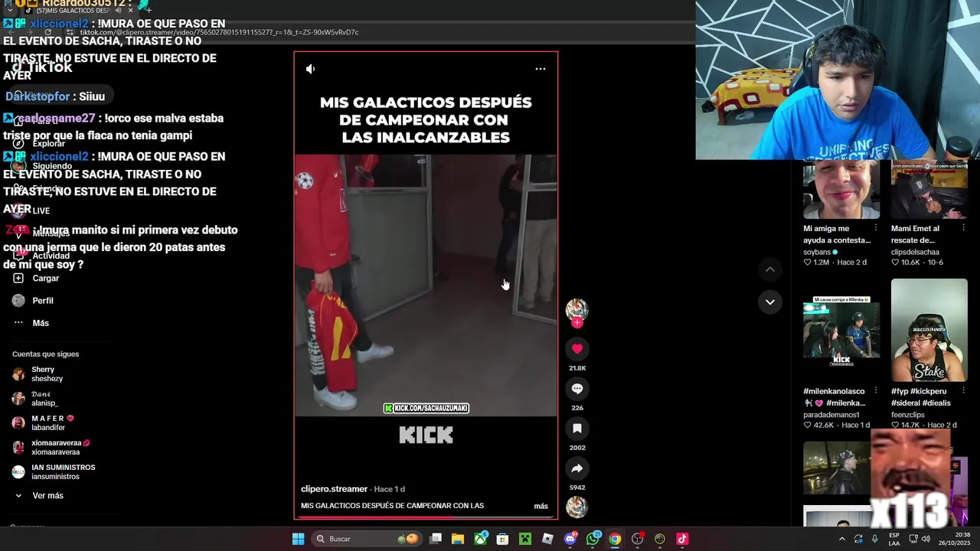Viewport: 980px width, 551px height.
Task: Open the video's three-dot options menu
Action: (541, 69)
